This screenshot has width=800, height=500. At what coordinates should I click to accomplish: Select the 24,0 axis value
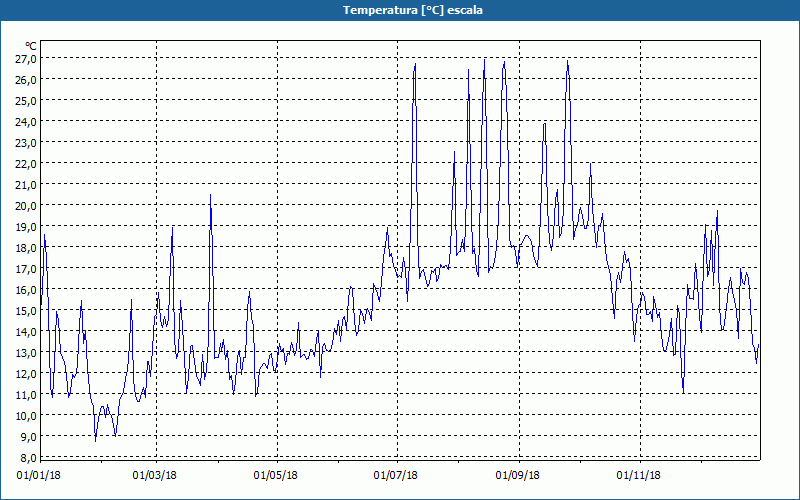[26, 122]
